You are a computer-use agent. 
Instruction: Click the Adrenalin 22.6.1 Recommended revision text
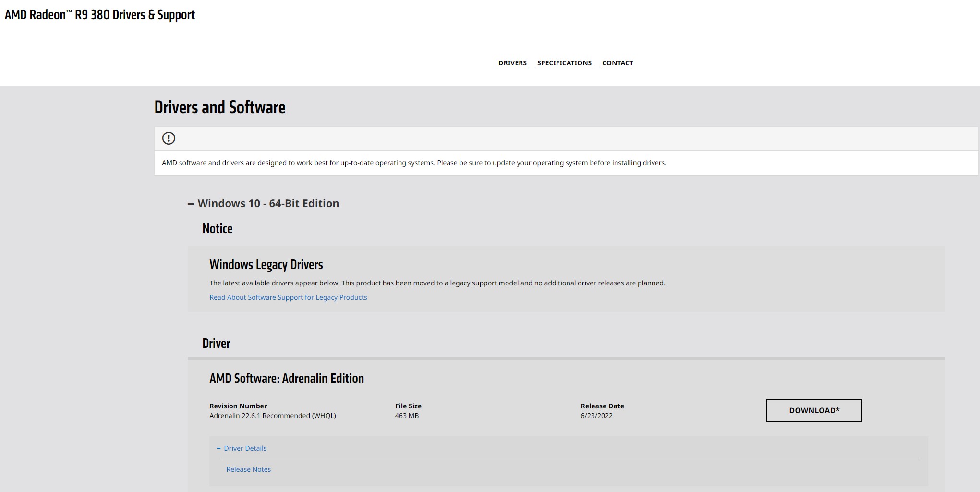[x=273, y=416]
